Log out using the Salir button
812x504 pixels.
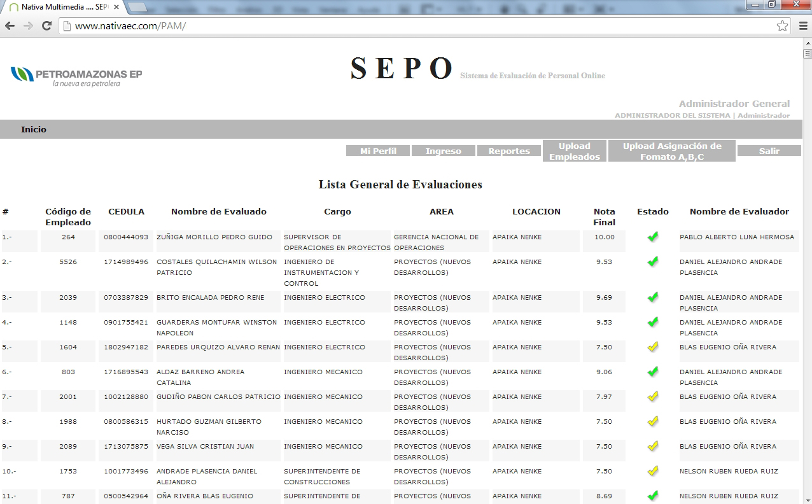pos(769,151)
